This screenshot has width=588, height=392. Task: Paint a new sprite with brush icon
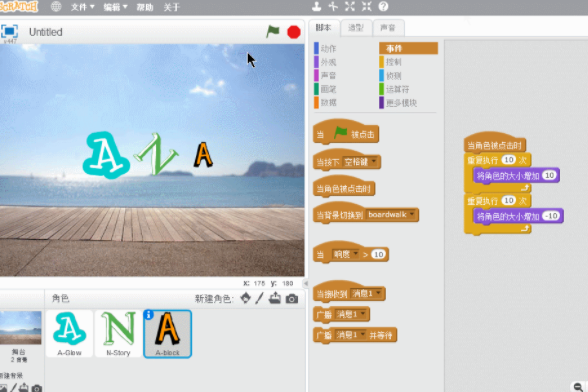point(260,298)
